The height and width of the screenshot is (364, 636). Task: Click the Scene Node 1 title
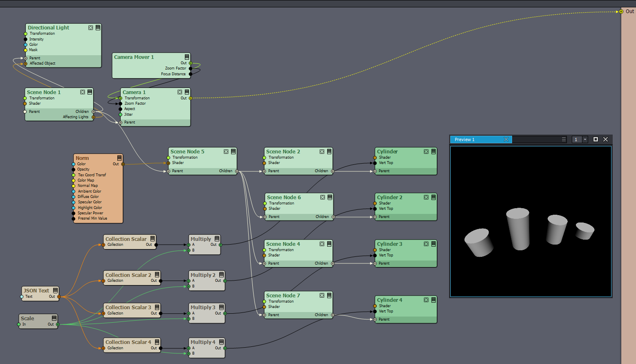click(44, 92)
